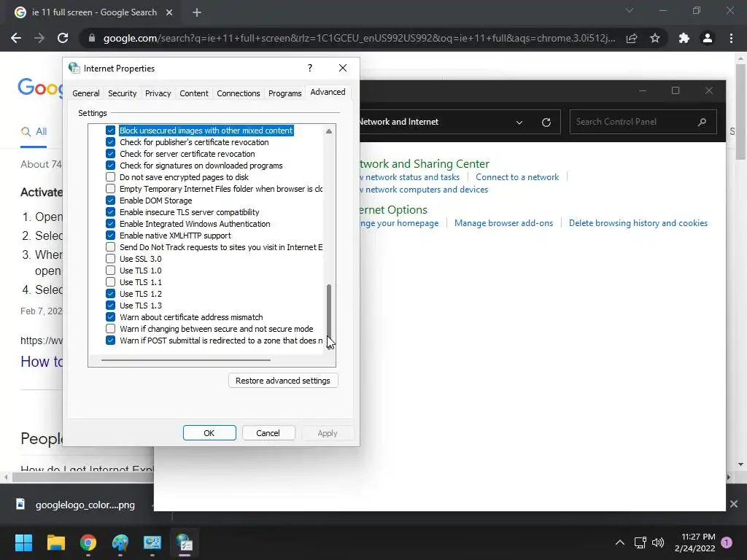Enable Do not save encrypted pages to disk
Viewport: 747px width, 560px height.
pyautogui.click(x=111, y=177)
